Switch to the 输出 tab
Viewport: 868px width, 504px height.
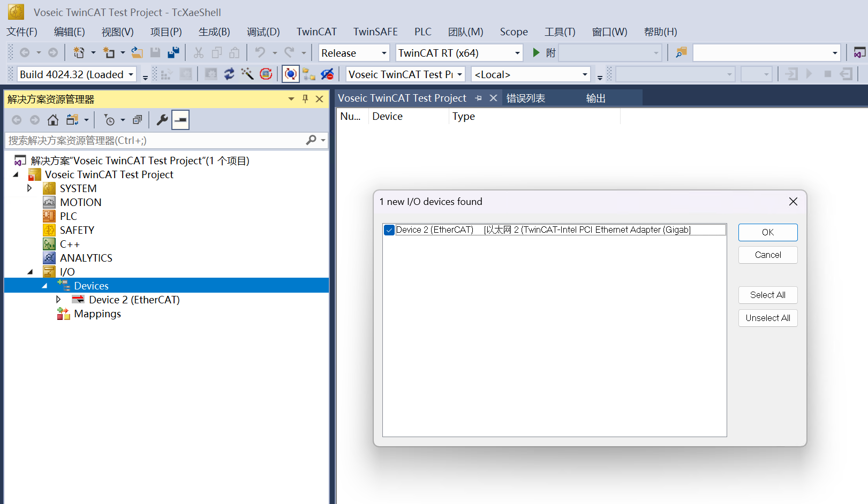tap(595, 98)
